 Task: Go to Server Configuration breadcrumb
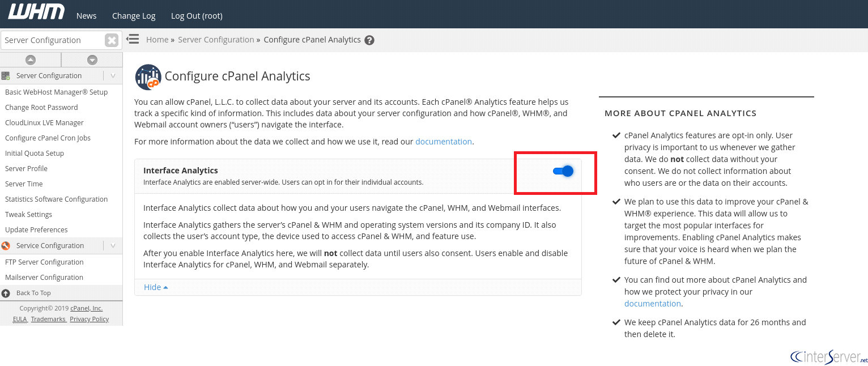tap(216, 40)
